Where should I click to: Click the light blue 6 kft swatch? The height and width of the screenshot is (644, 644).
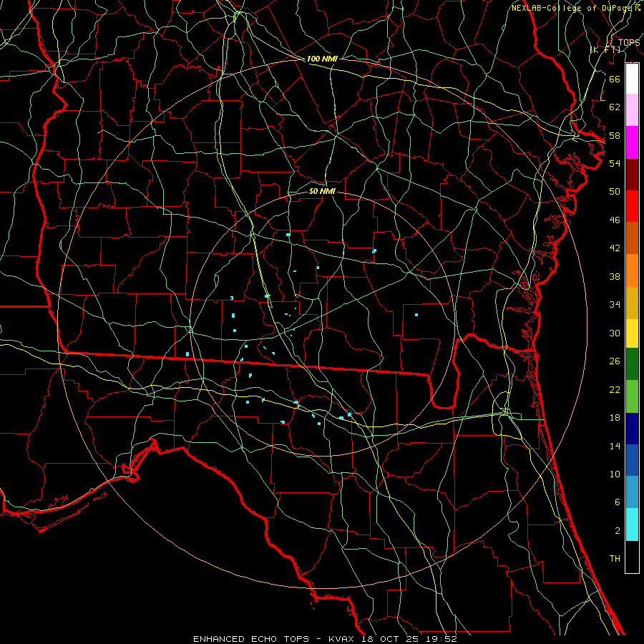pos(632,492)
